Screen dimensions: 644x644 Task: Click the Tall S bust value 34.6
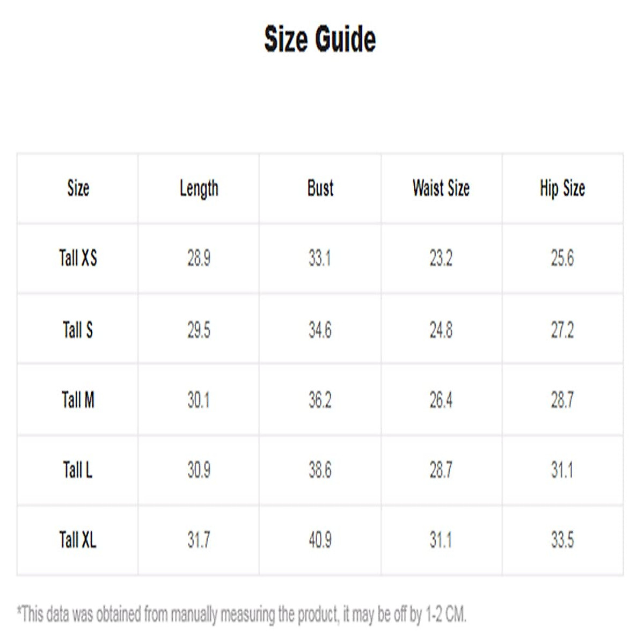pyautogui.click(x=320, y=330)
